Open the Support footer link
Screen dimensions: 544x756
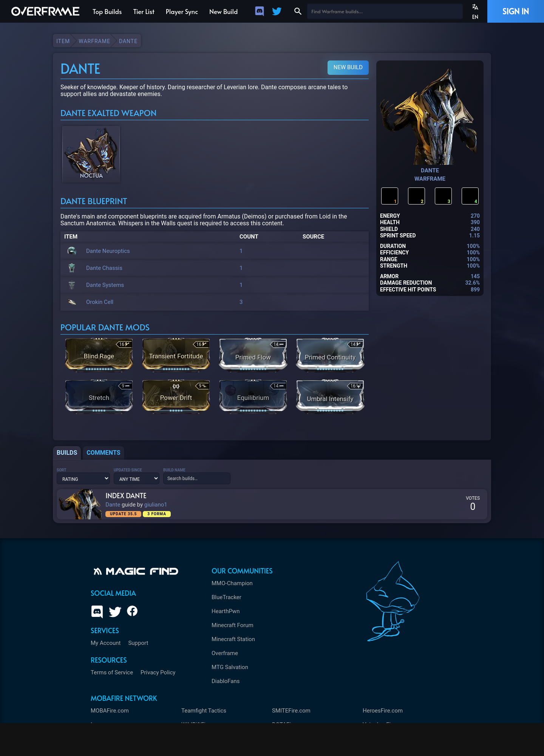pos(138,643)
